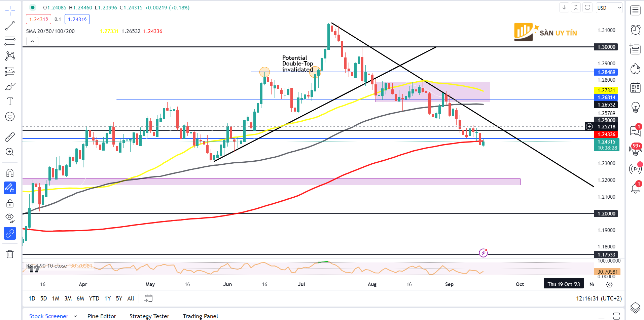The width and height of the screenshot is (644, 320).
Task: Set chart range to 3M
Action: 68,298
